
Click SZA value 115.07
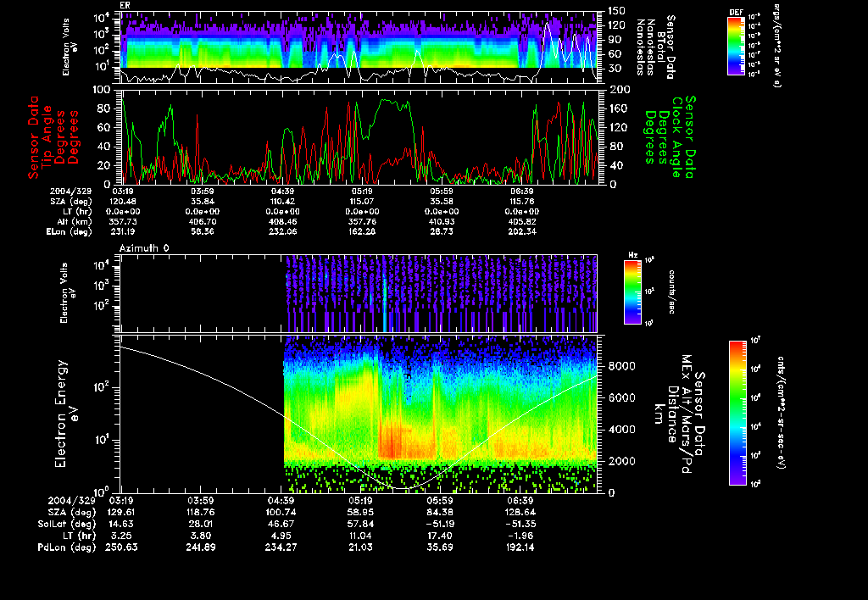pos(362,202)
